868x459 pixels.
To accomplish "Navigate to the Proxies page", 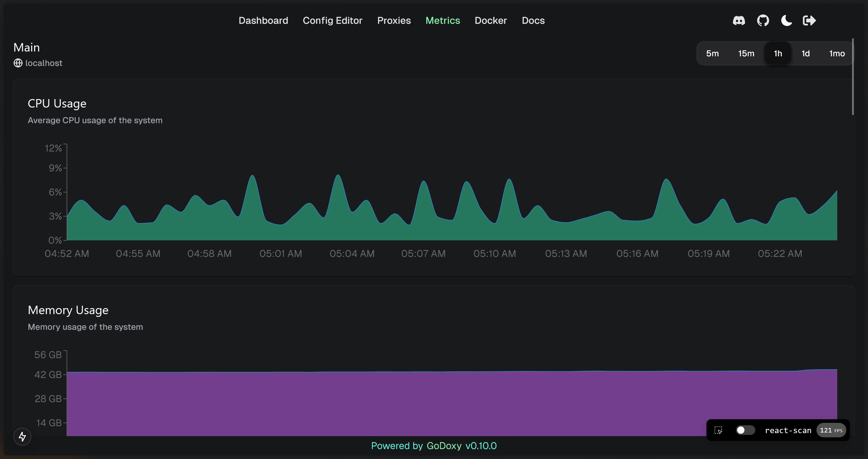I will [394, 20].
